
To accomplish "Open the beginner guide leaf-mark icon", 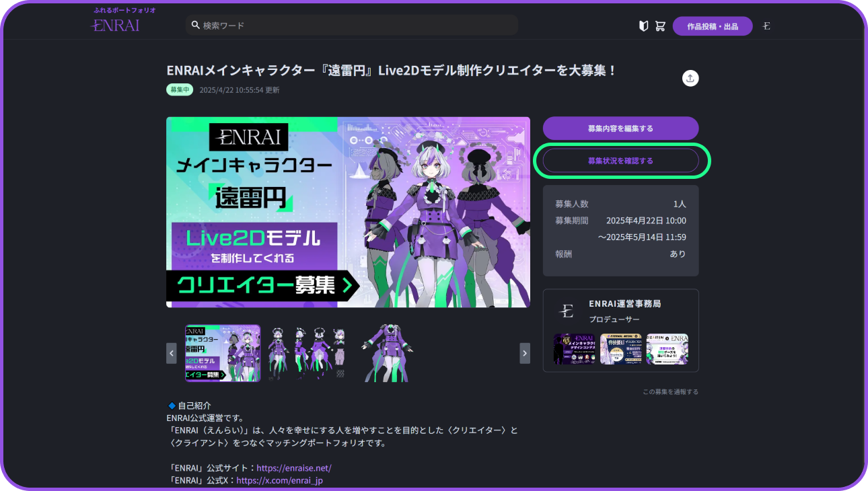I will click(x=643, y=26).
